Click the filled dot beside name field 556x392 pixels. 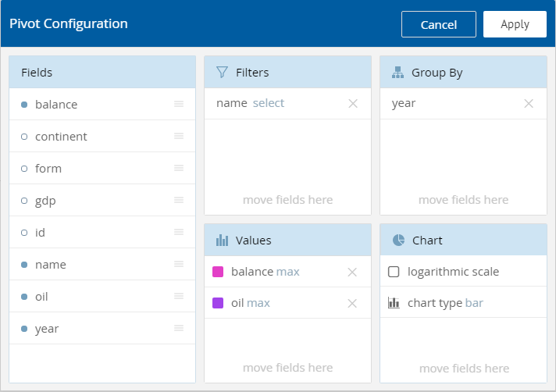pos(24,265)
